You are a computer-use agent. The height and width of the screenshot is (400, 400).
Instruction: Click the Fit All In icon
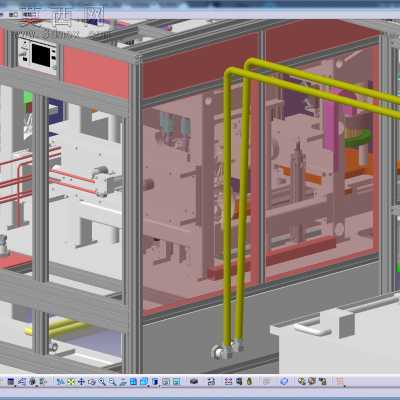(x=71, y=381)
